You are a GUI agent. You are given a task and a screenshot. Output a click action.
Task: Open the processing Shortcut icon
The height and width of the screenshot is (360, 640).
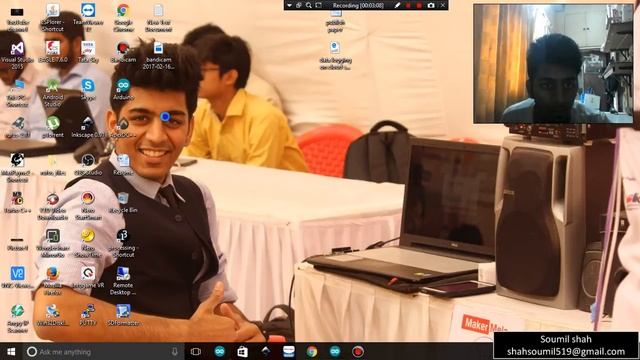point(123,243)
